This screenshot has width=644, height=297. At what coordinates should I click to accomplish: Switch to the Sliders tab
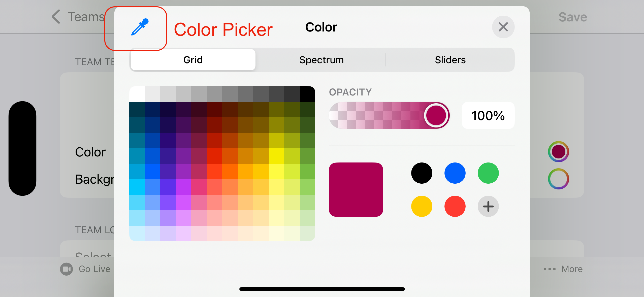[450, 59]
